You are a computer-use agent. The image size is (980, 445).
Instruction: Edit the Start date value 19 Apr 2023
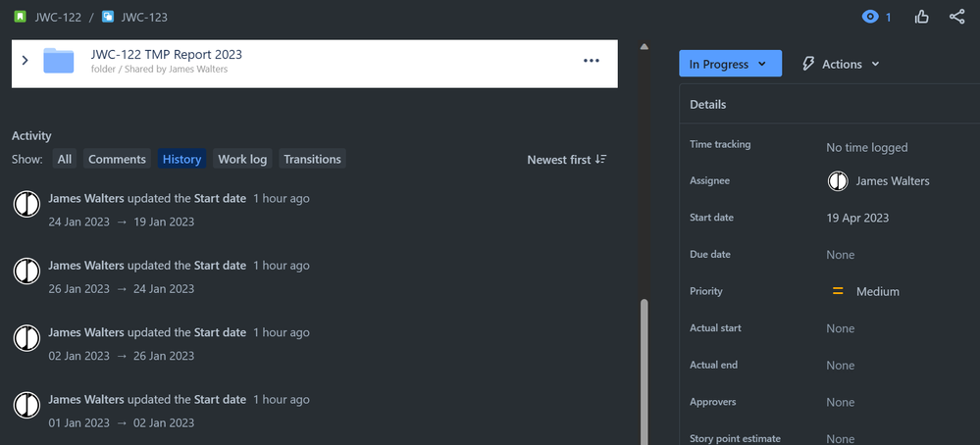click(857, 218)
